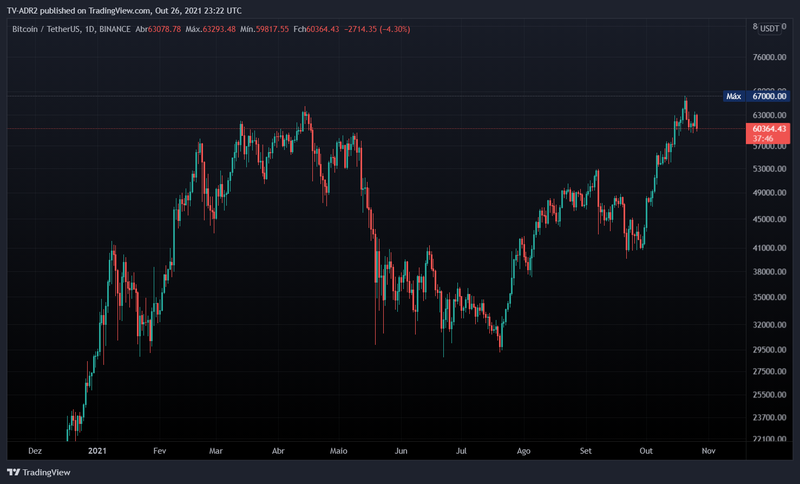Image resolution: width=800 pixels, height=484 pixels.
Task: Click the Nov label on time axis
Action: 709,451
